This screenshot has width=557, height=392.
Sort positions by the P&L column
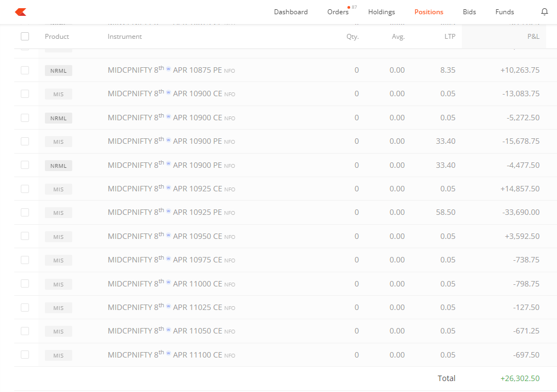click(x=533, y=36)
